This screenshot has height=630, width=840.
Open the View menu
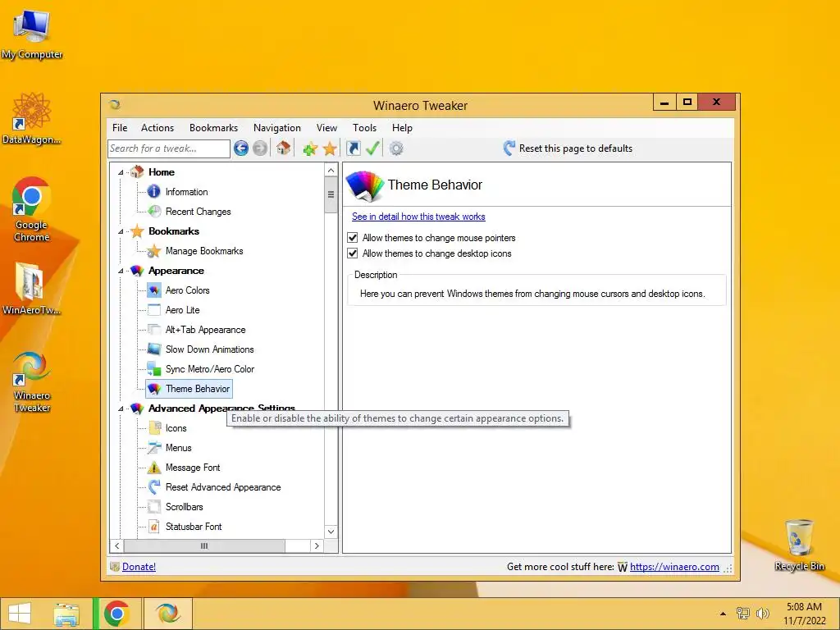pyautogui.click(x=326, y=127)
